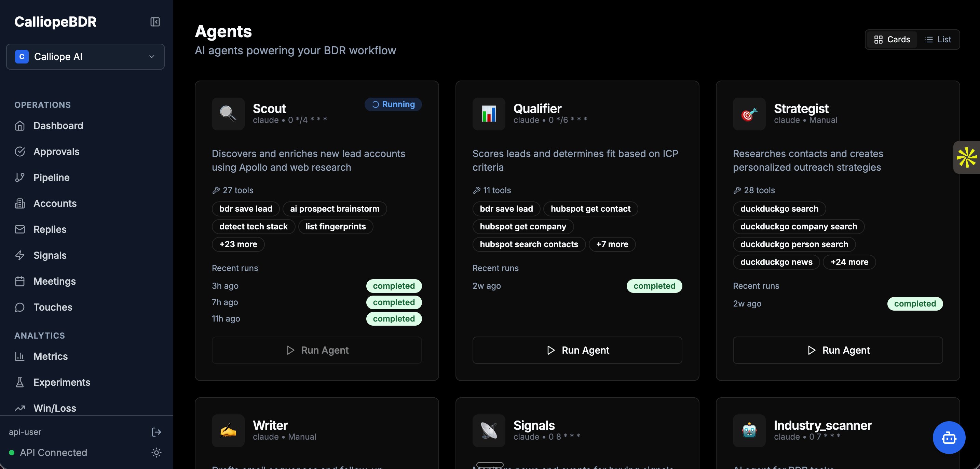The width and height of the screenshot is (980, 469).
Task: Expand Strategist's +24 more tools
Action: tap(849, 262)
